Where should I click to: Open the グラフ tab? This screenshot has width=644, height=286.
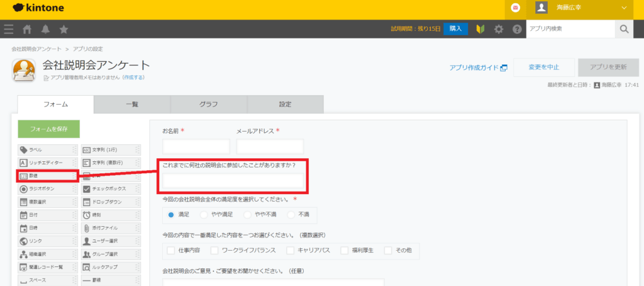[x=209, y=105]
